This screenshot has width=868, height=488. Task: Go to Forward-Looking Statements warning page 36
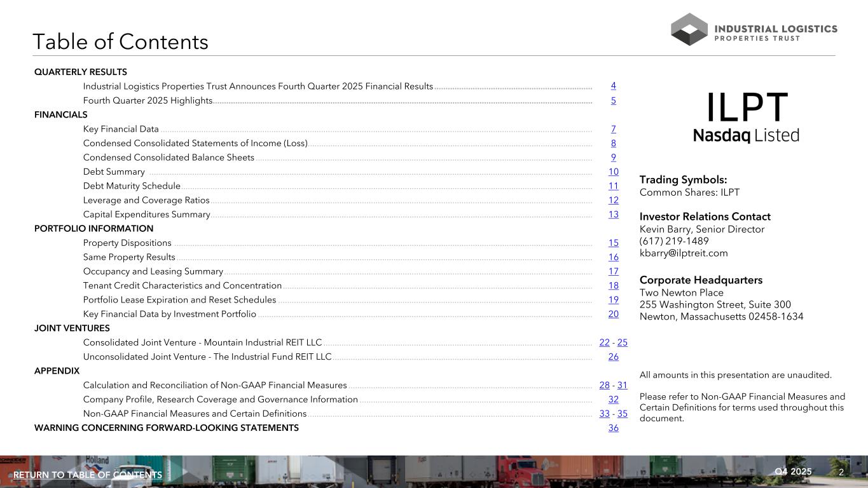pos(613,428)
